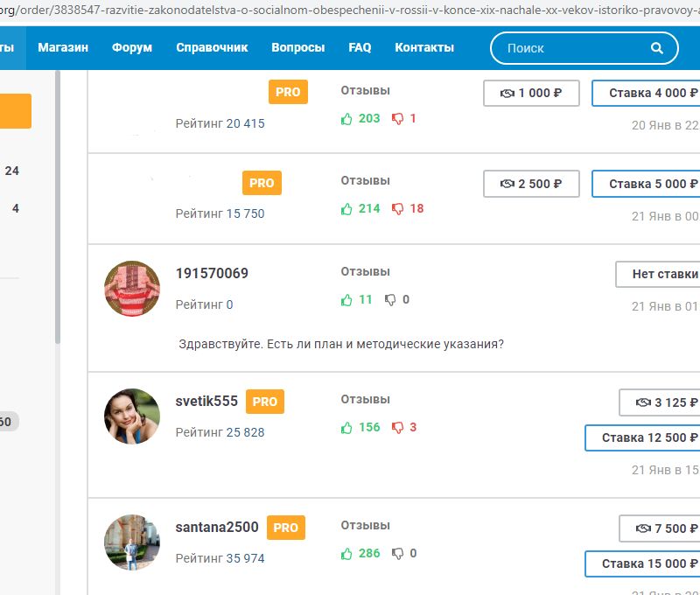Image resolution: width=700 pixels, height=595 pixels.
Task: Click thumbs-up icon for user 191570069
Action: (x=346, y=299)
